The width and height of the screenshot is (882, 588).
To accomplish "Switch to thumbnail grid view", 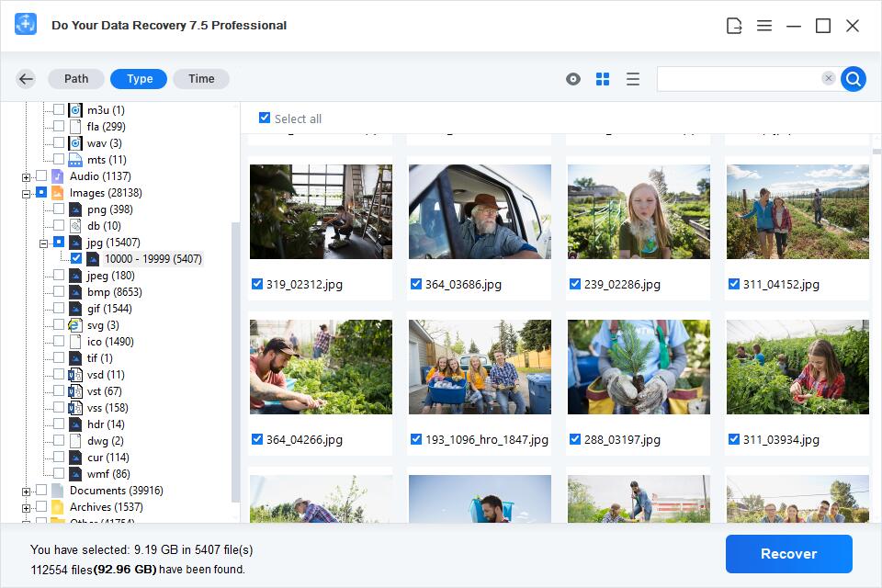I will click(x=603, y=79).
